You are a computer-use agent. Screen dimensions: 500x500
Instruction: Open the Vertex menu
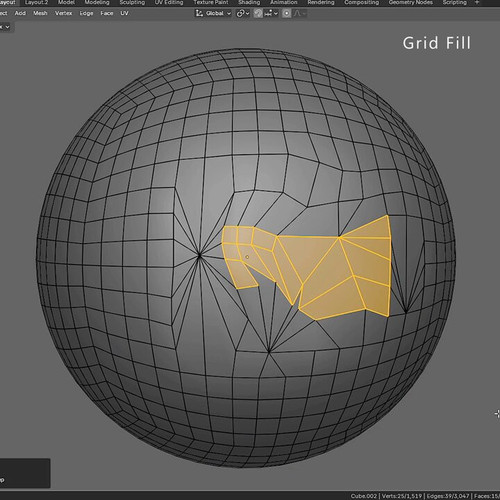point(63,13)
